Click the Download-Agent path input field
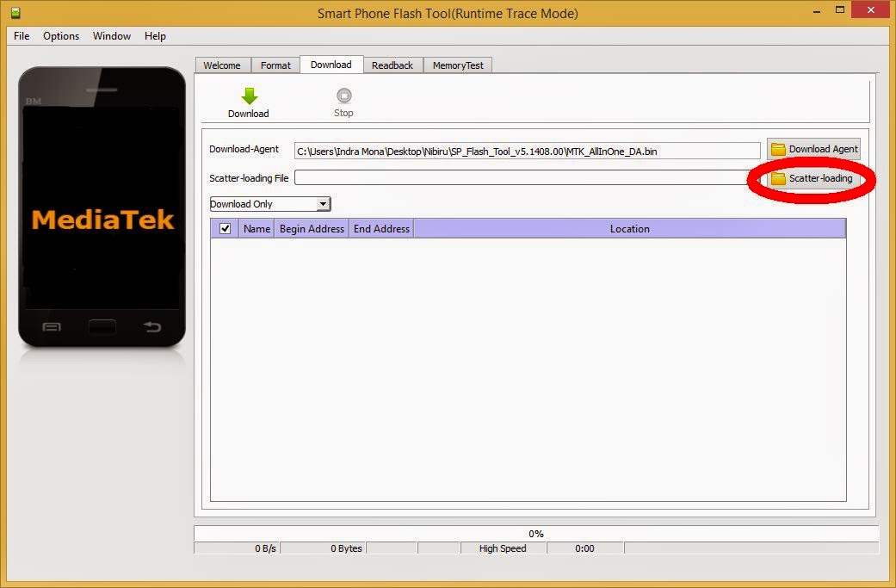Screen dimensions: 896x588 click(528, 152)
